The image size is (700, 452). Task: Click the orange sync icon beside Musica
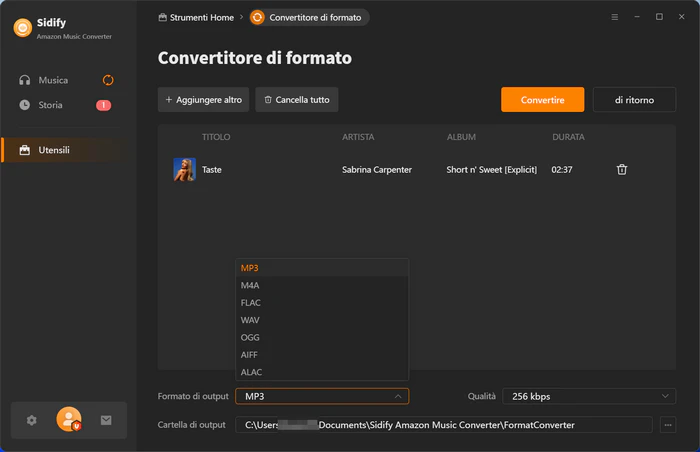(108, 80)
